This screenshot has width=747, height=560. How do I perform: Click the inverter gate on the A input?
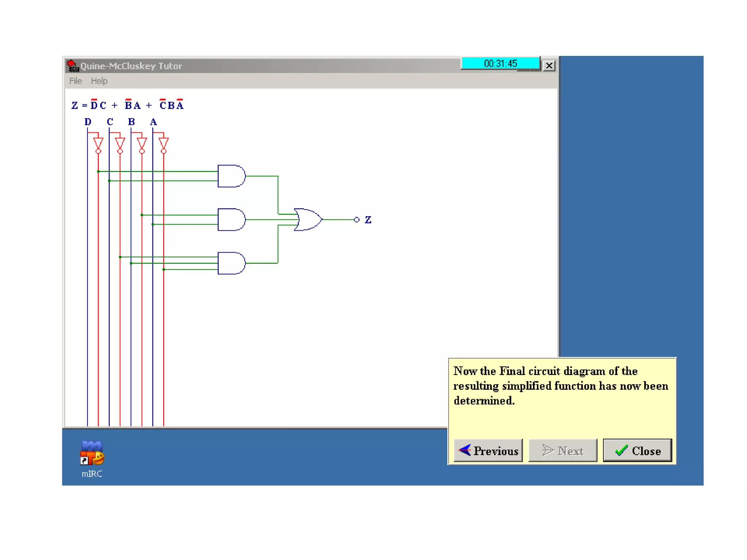(x=163, y=144)
